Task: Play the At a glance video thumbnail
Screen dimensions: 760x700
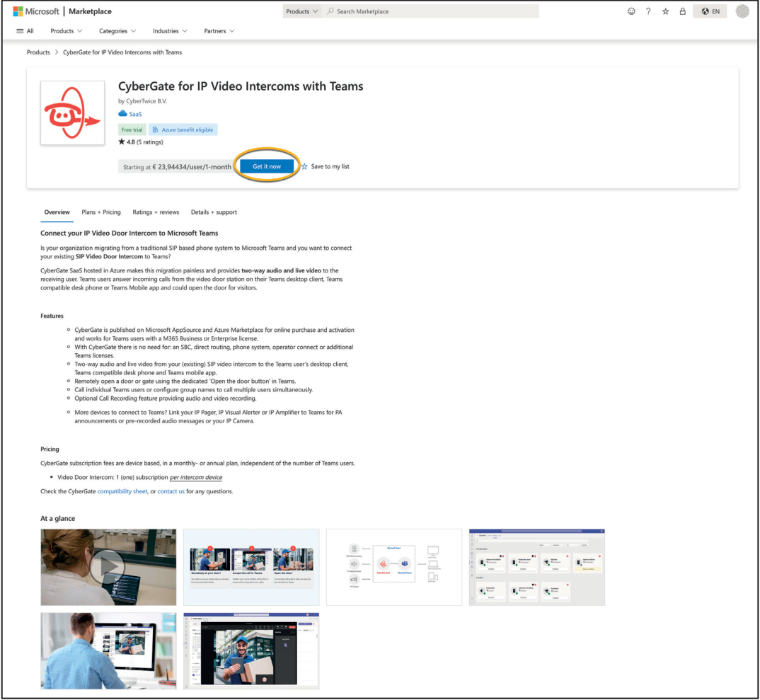Action: (108, 567)
